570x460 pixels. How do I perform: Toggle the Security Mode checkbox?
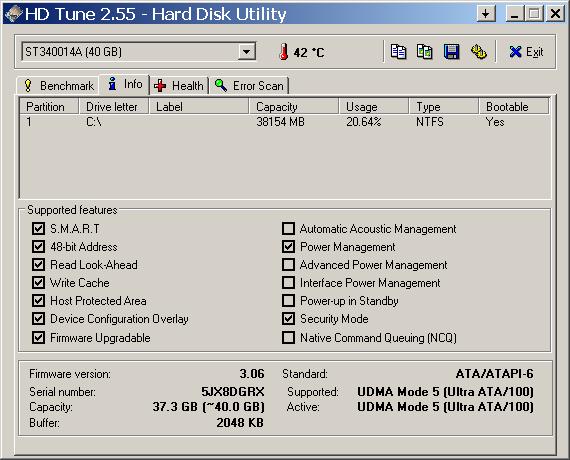(x=288, y=319)
